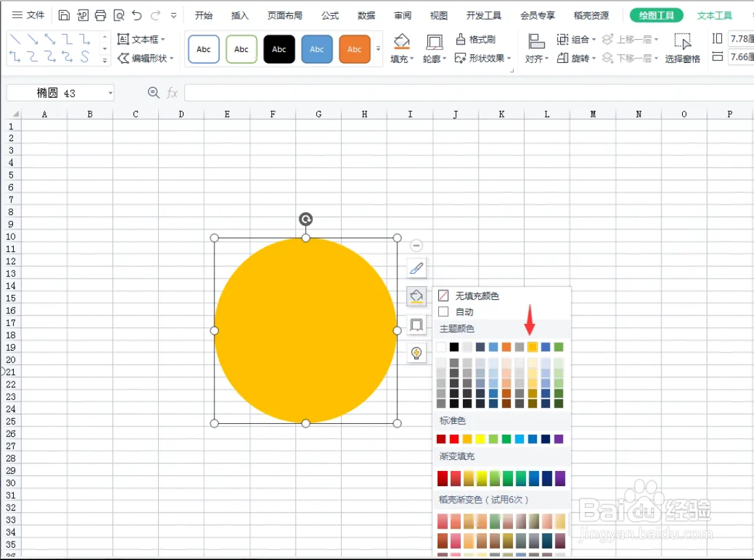Viewport: 754px width, 560px height.
Task: Select the Automatic fill option
Action: [456, 311]
